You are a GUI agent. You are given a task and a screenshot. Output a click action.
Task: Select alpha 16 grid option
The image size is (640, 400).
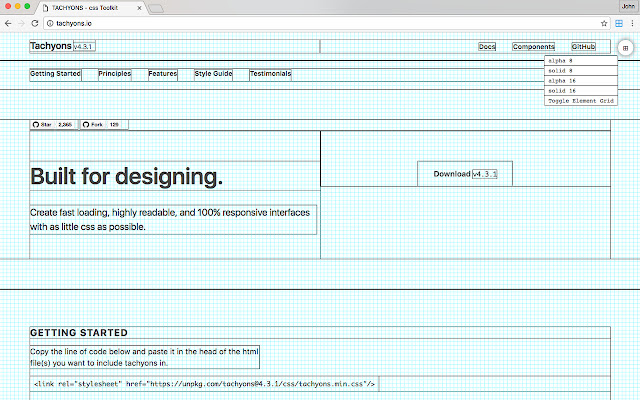pyautogui.click(x=581, y=81)
